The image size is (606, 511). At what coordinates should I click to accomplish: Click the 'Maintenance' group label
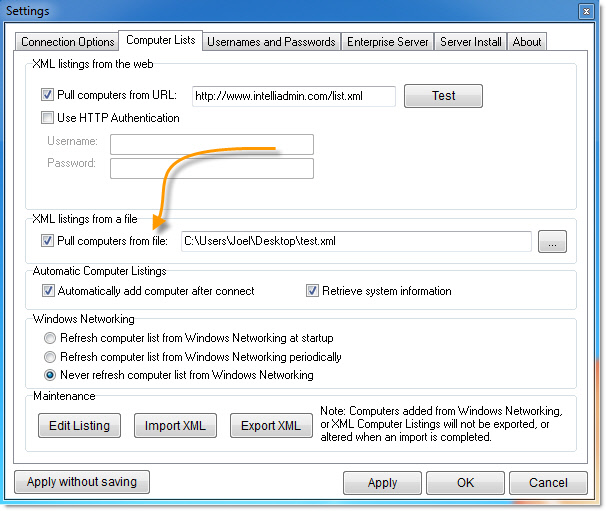click(64, 396)
